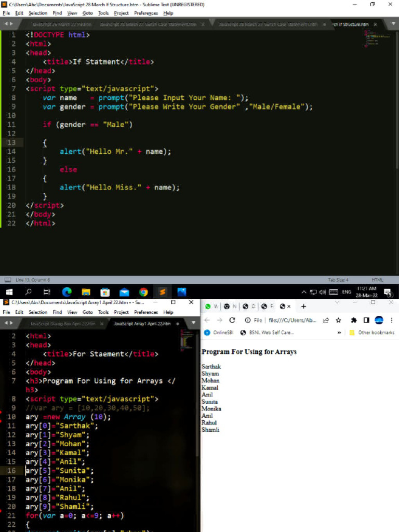Screen dimensions: 399x532
Task: Open tab list dropdown in Array1 Sublime window
Action: (x=193, y=323)
